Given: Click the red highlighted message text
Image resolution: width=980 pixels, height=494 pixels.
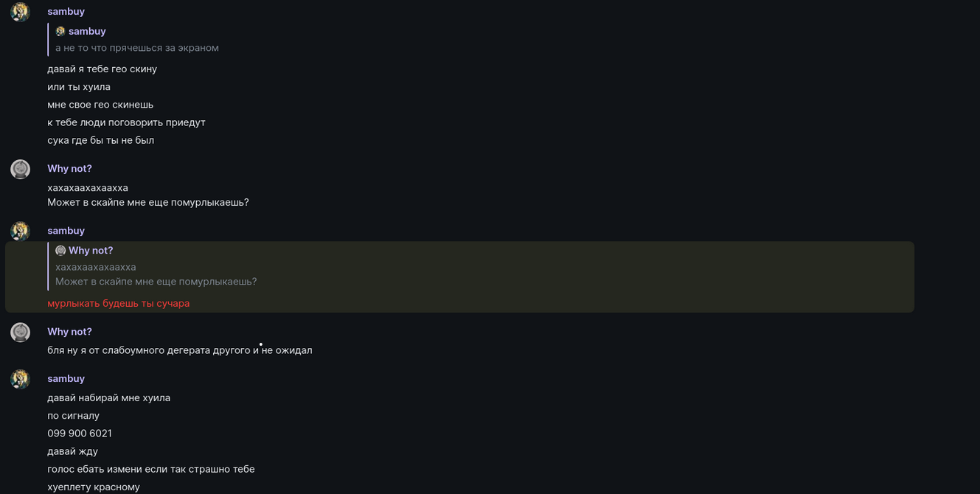Looking at the screenshot, I should point(118,304).
